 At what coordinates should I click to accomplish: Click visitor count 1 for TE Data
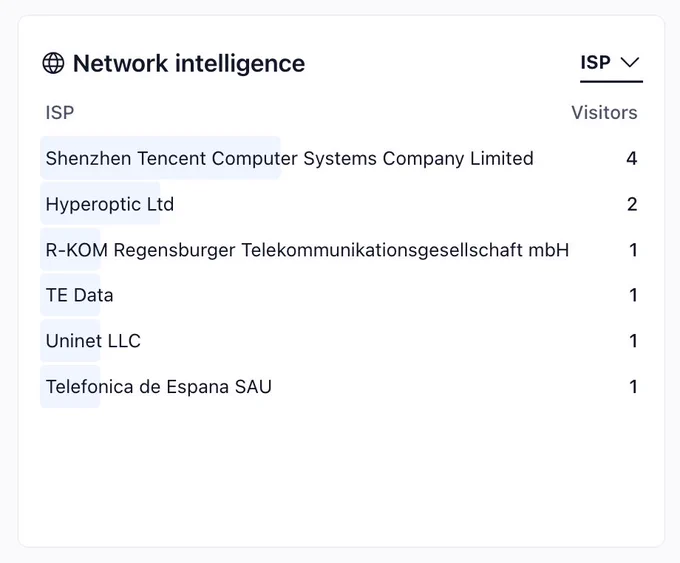pos(634,295)
